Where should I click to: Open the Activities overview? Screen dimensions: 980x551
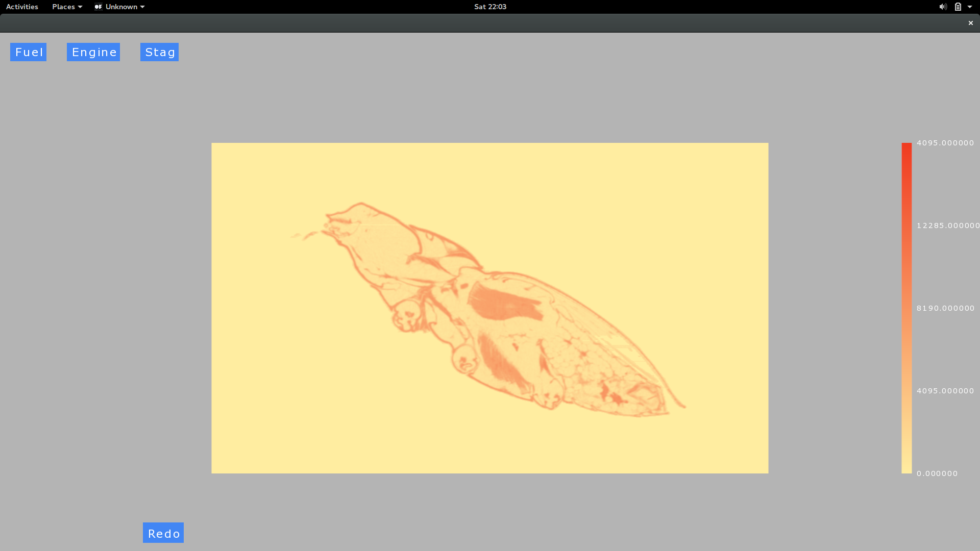[x=22, y=7]
